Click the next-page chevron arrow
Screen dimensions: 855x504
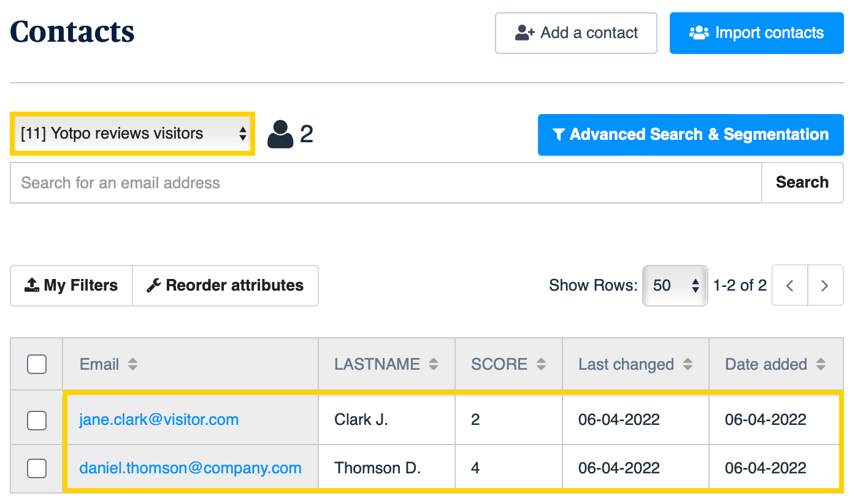[826, 285]
